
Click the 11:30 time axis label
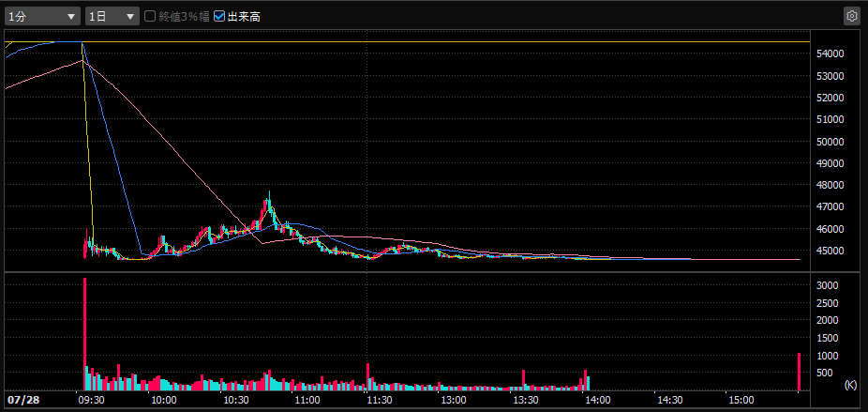(381, 401)
